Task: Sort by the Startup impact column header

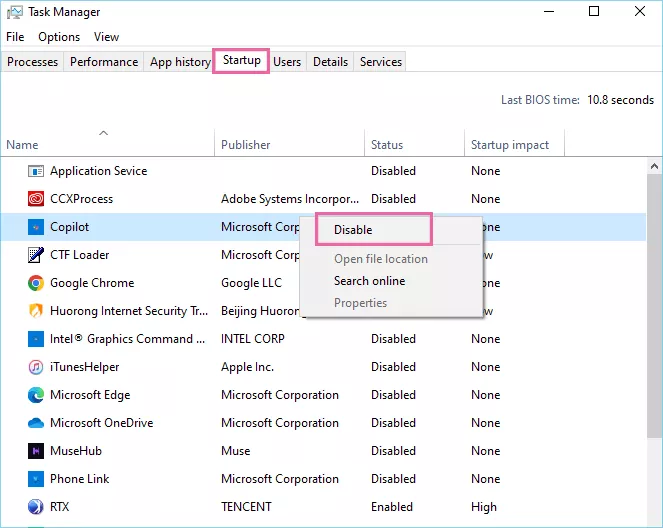Action: [x=514, y=145]
